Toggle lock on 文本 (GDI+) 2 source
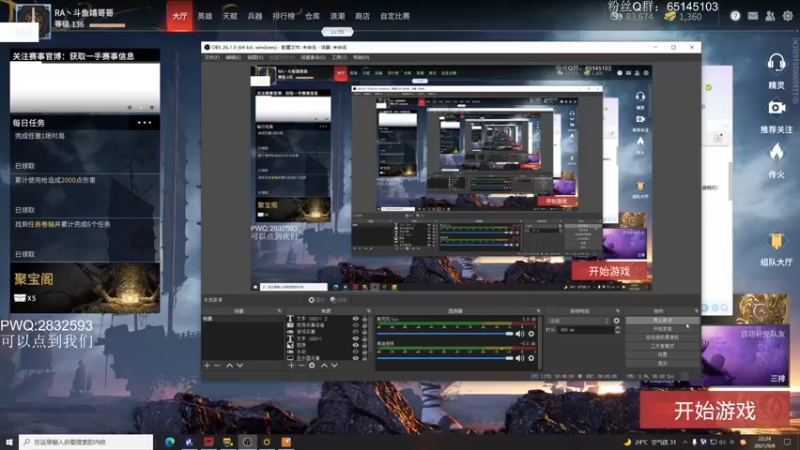This screenshot has height=450, width=800. click(364, 318)
